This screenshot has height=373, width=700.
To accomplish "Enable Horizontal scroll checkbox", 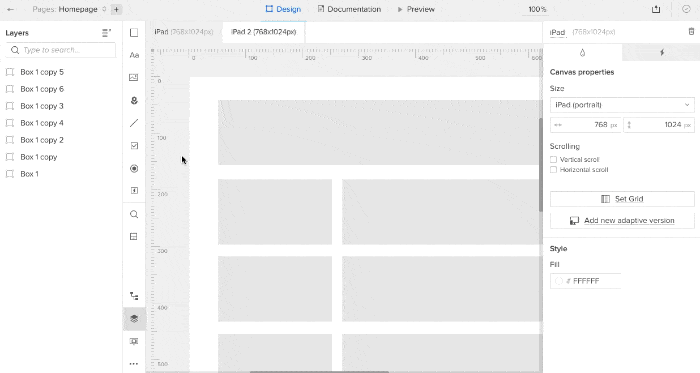I will point(554,170).
